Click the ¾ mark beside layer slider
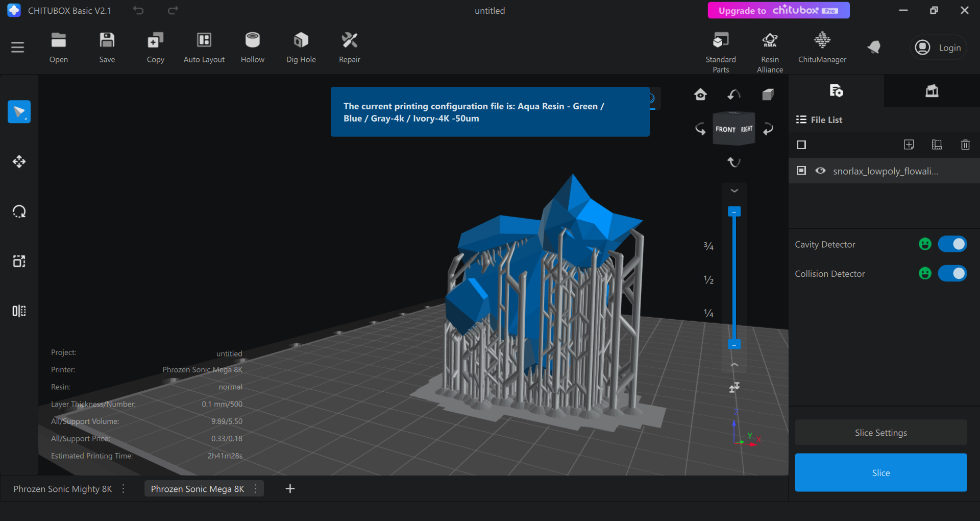Viewport: 980px width, 521px height. click(708, 246)
